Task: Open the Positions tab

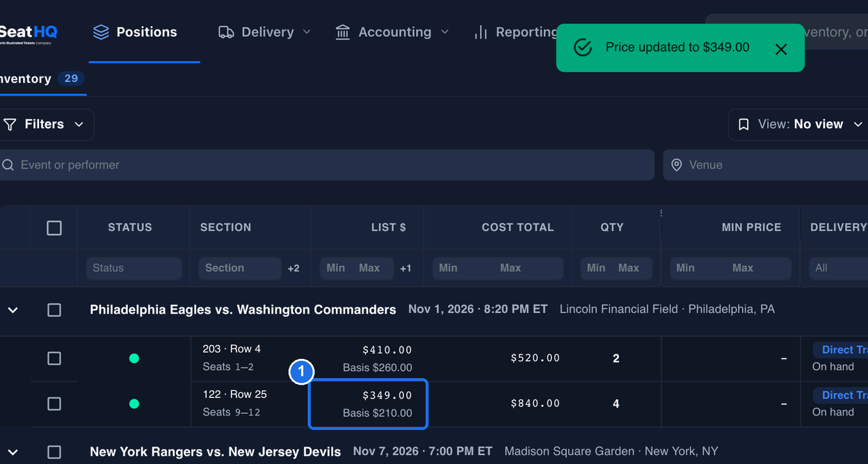Action: (145, 32)
